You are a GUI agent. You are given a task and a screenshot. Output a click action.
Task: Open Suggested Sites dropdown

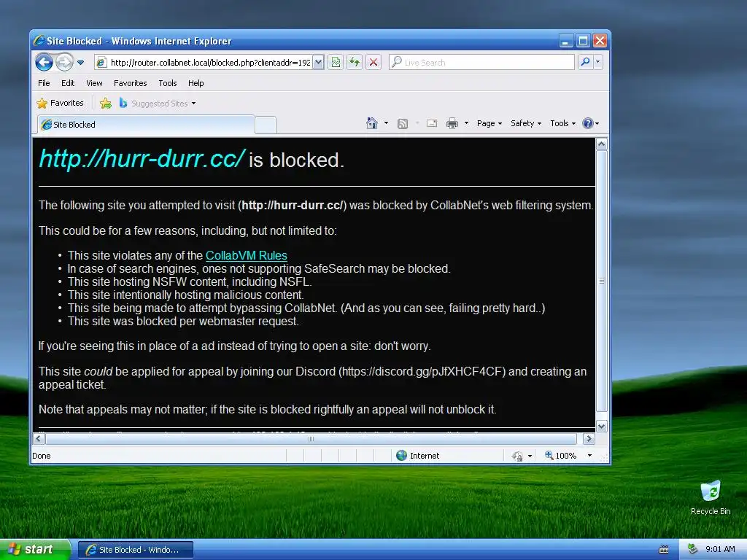coord(158,104)
